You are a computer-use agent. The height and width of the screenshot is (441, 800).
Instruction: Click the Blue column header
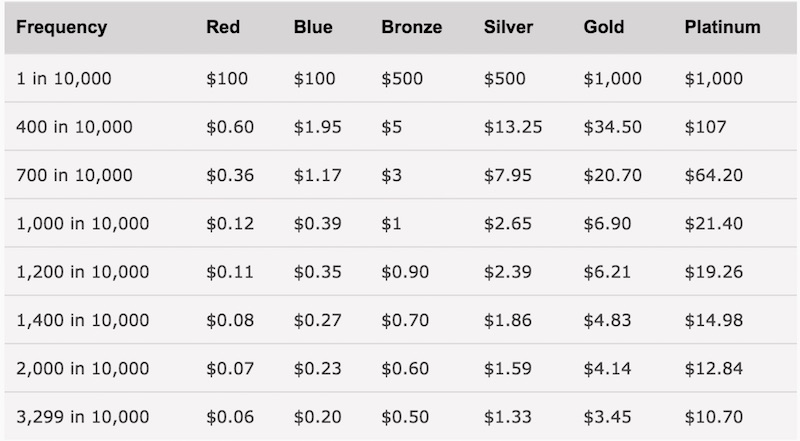[313, 28]
